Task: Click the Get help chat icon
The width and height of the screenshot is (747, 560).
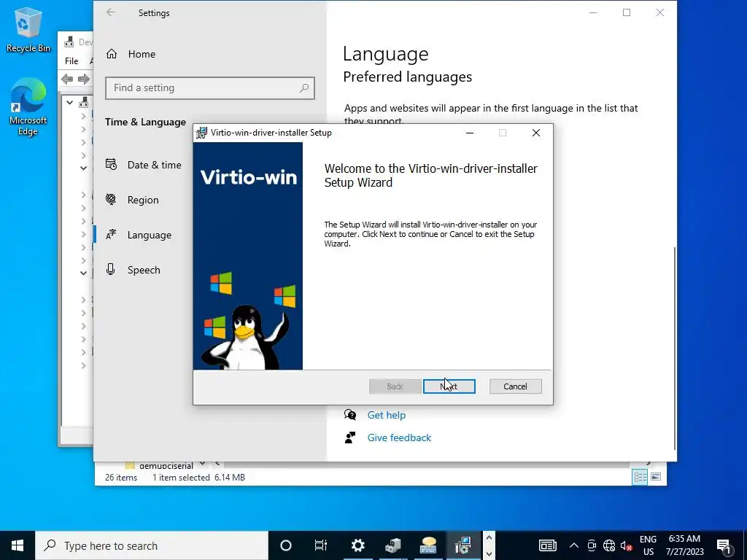Action: tap(350, 415)
